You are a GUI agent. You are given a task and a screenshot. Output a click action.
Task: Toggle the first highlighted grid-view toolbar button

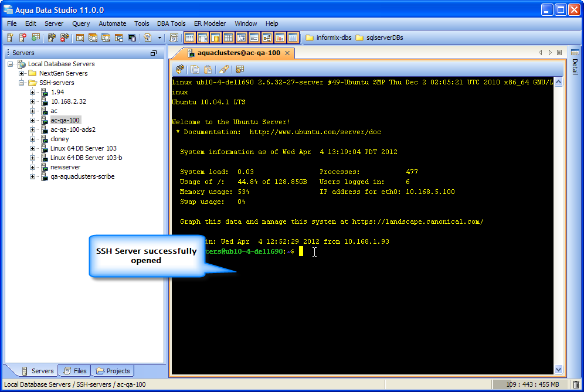click(x=189, y=38)
